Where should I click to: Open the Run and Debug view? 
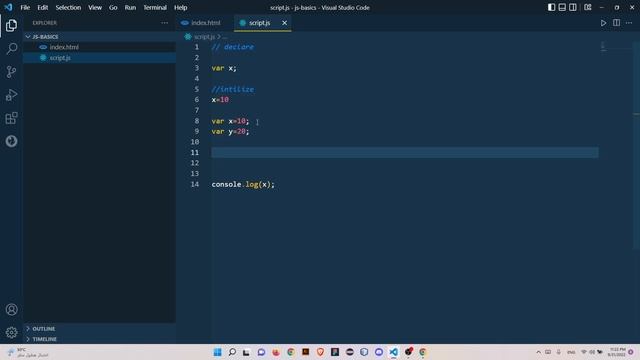[11, 95]
